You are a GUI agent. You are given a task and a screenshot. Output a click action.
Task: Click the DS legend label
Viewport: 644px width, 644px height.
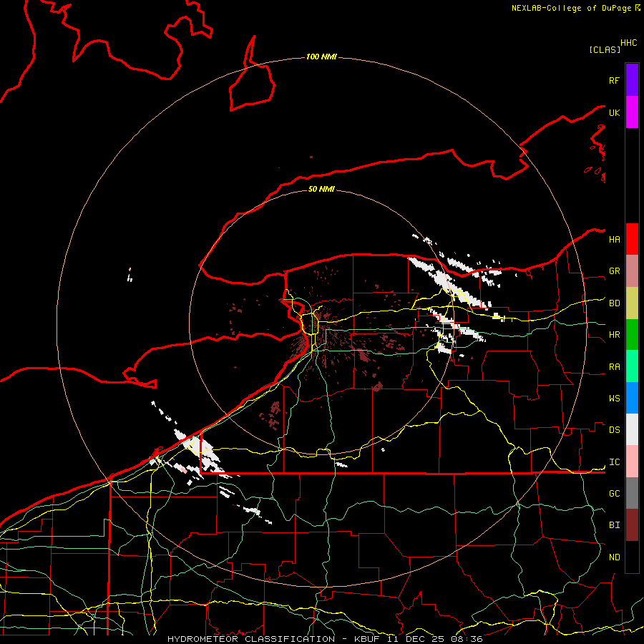click(614, 430)
